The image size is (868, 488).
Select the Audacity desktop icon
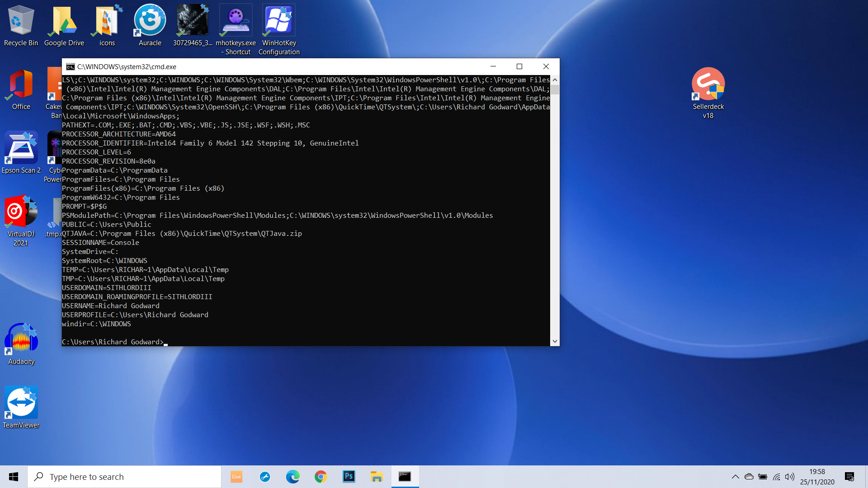(21, 344)
